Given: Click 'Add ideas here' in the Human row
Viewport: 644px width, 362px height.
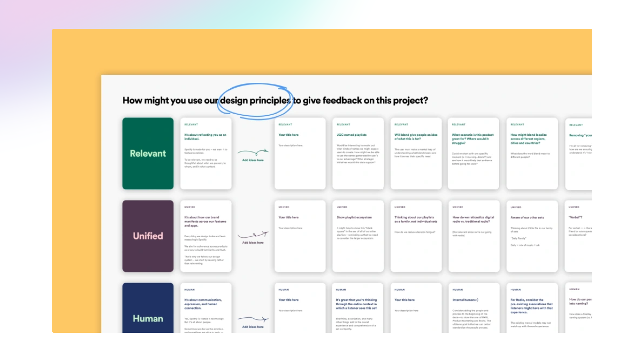Looking at the screenshot, I should [x=253, y=327].
